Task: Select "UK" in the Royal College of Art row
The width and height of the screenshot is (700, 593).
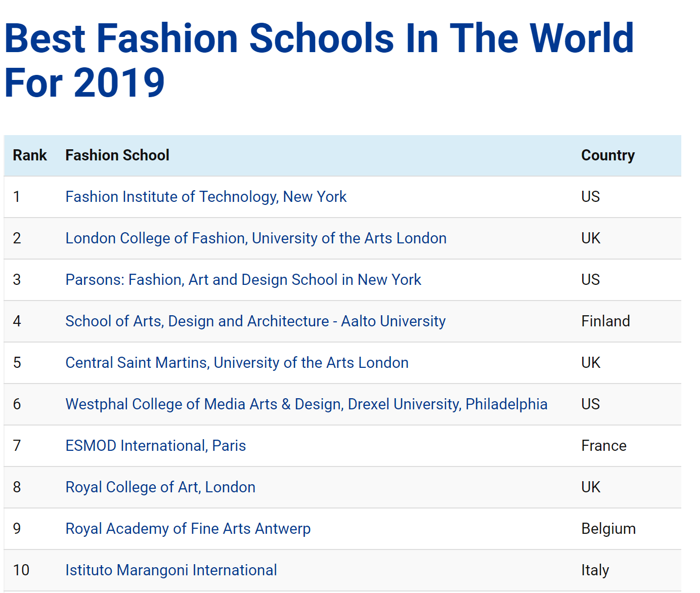Action: (591, 487)
